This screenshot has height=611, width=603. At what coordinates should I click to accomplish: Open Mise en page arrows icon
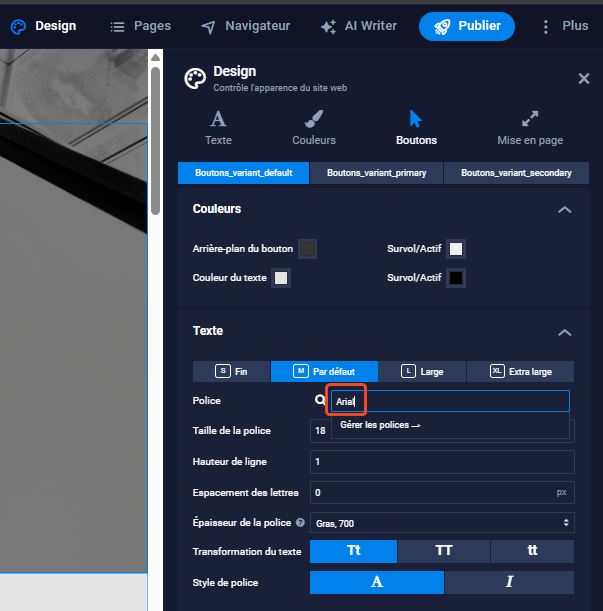point(530,119)
